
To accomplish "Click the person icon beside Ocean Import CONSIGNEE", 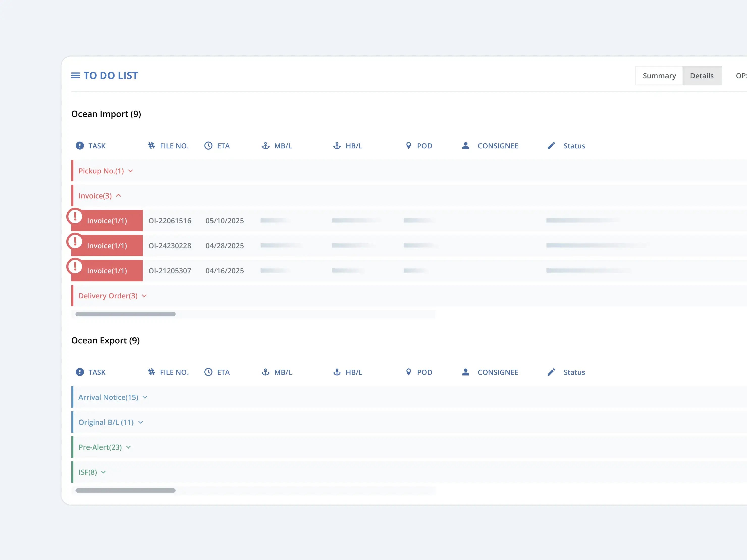I will click(465, 146).
